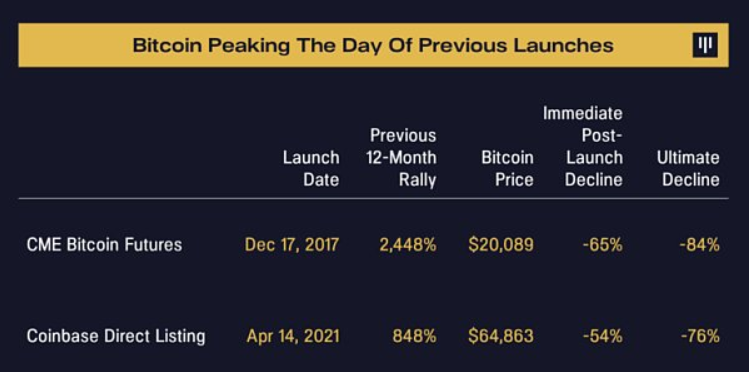Image resolution: width=749 pixels, height=372 pixels.
Task: Click the 848% rally value
Action: click(415, 336)
